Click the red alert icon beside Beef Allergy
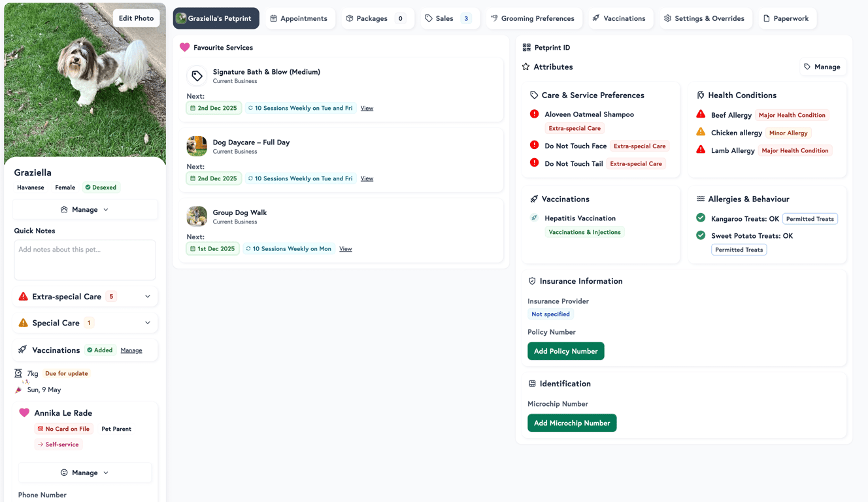 click(701, 114)
